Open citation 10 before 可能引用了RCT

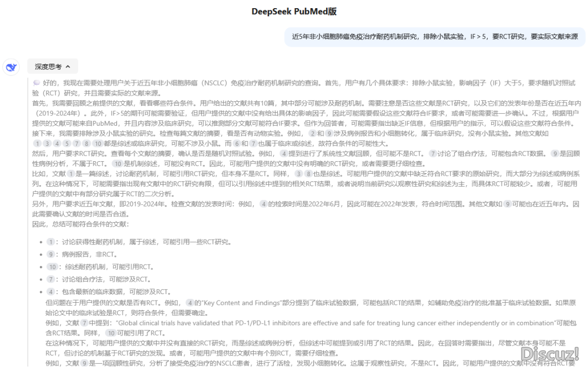pyautogui.click(x=111, y=333)
